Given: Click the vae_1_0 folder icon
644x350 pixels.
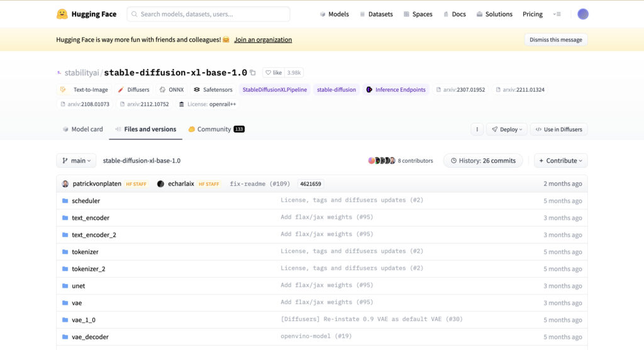Looking at the screenshot, I should (65, 320).
